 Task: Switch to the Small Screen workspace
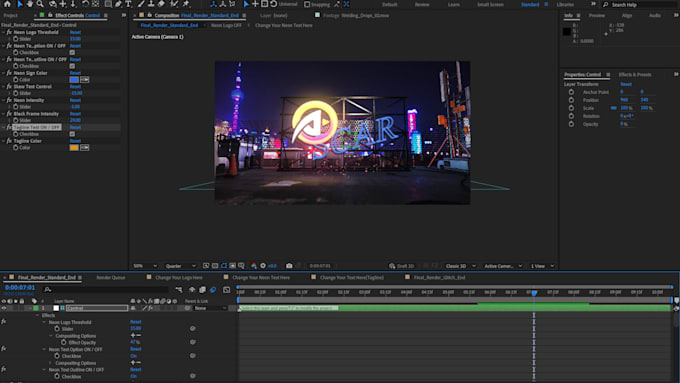click(490, 4)
